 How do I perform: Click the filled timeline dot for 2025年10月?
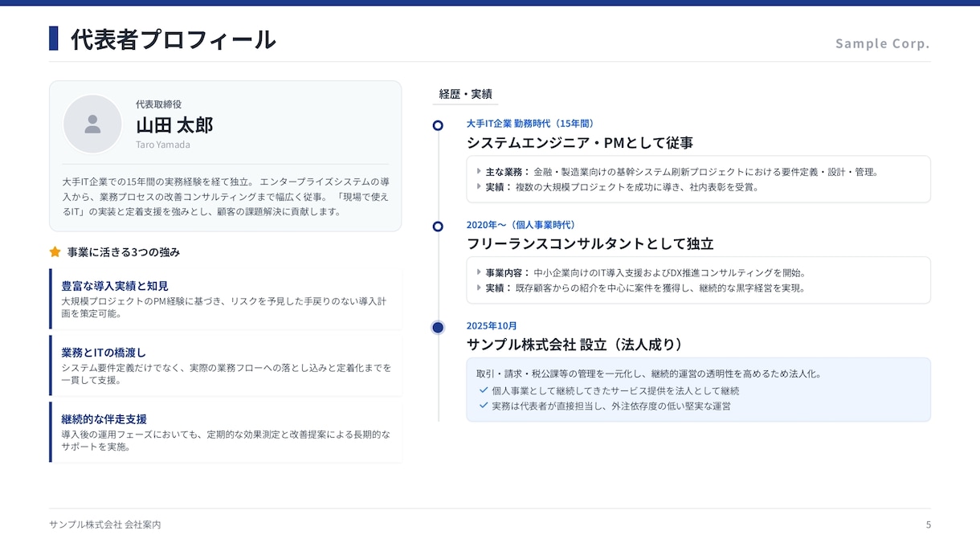[x=438, y=327]
